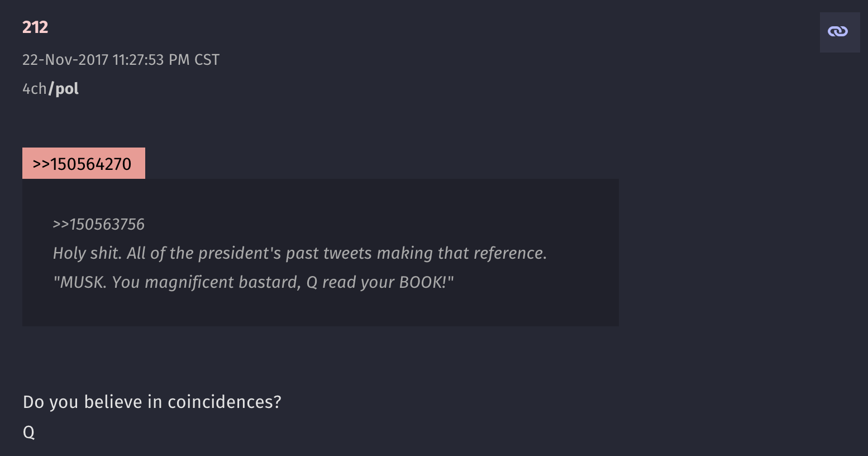
Task: Click the 'Do you believe in coincidences?' text
Action: click(x=152, y=402)
